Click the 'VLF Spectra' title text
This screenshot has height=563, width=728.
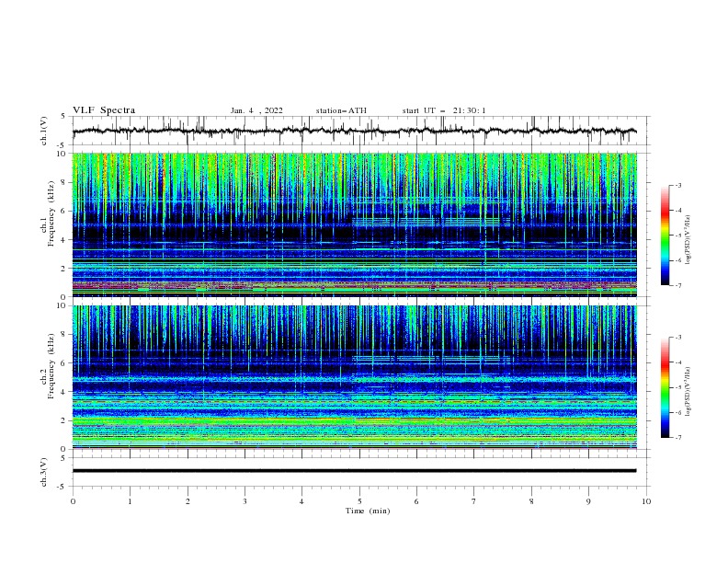pos(104,110)
